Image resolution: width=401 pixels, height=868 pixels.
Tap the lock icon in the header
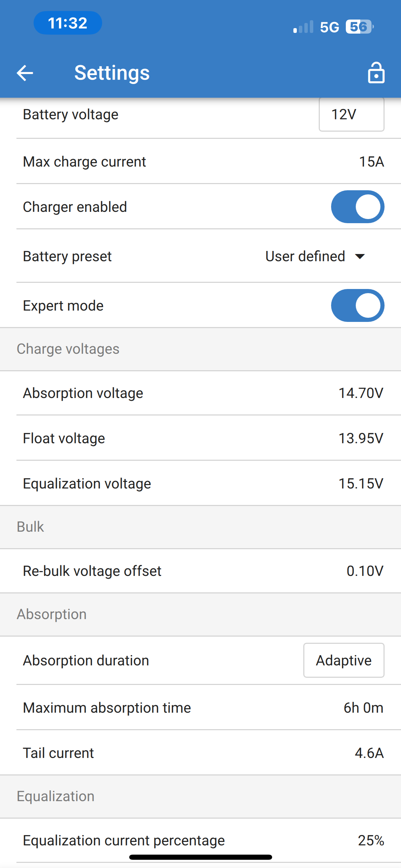[376, 73]
